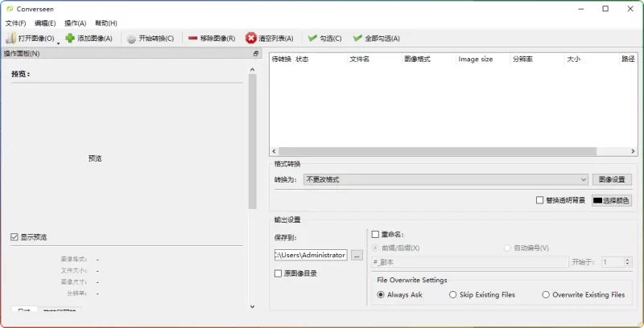Click the green plus 添加图像(A) icon
This screenshot has width=644, height=328.
click(x=70, y=38)
